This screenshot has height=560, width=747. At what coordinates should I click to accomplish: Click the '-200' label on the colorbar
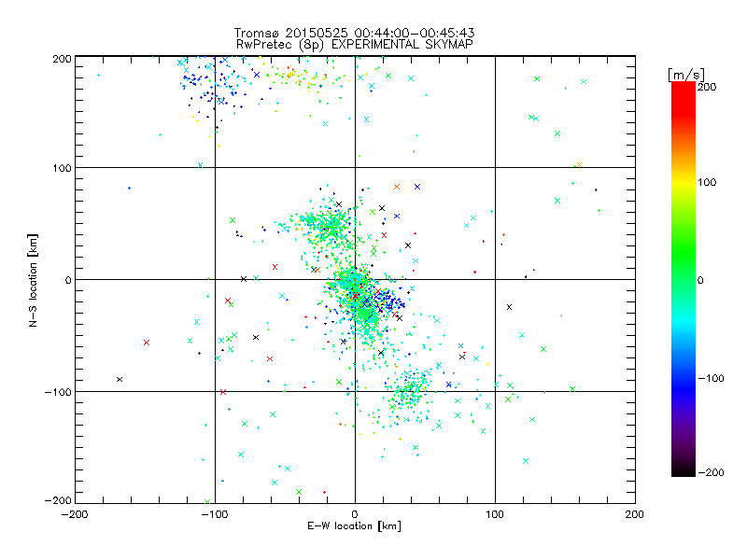[711, 472]
